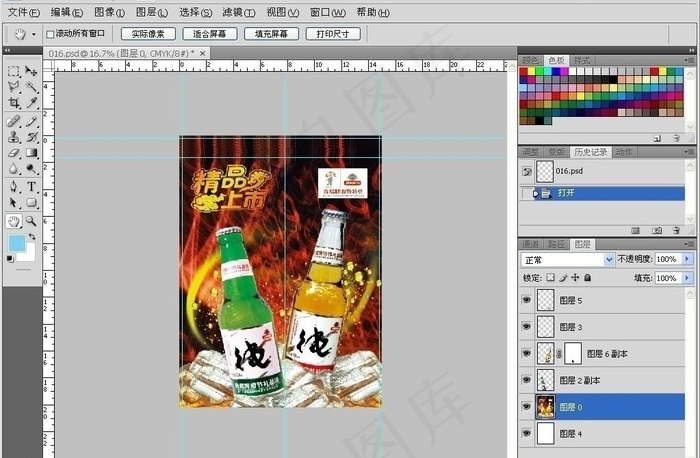Collapse toolbox double arrows
Image resolution: width=700 pixels, height=458 pixels.
(7, 50)
